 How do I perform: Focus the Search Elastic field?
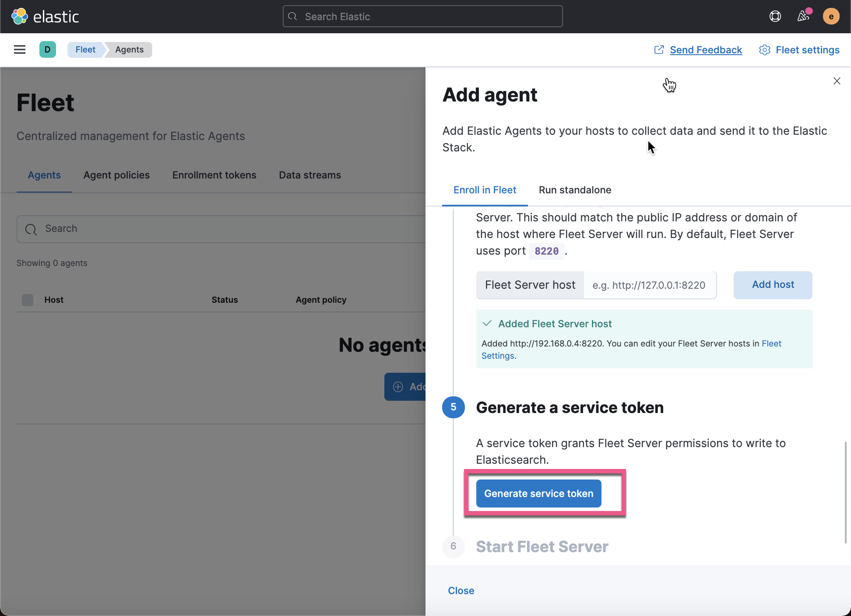422,17
